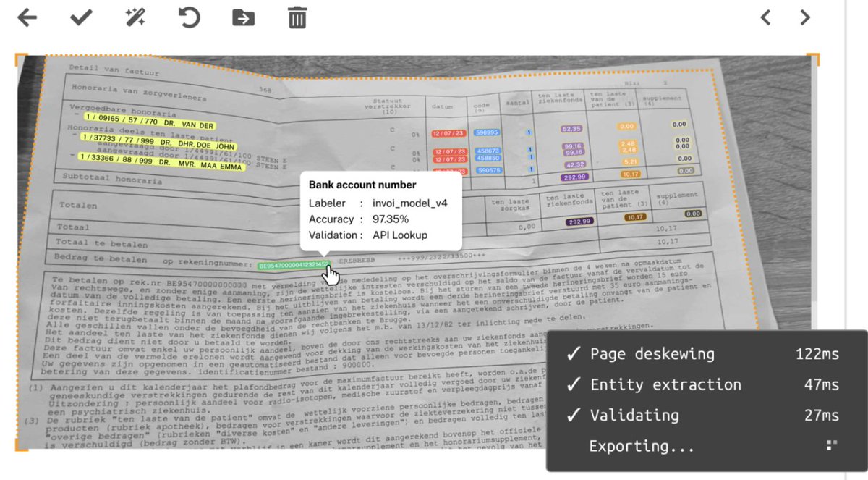Image resolution: width=868 pixels, height=480 pixels.
Task: Click validation value 'API Lookup' in tooltip
Action: click(400, 235)
